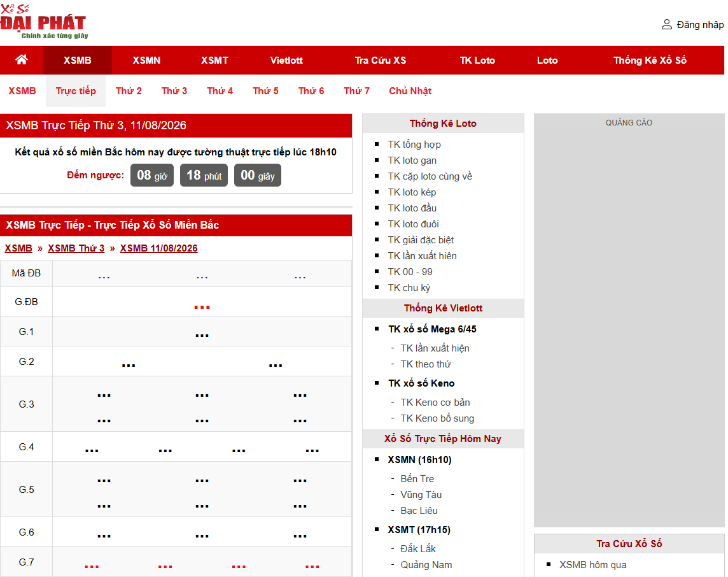The image size is (728, 577).
Task: Open Quảng Nam lottery link
Action: (426, 565)
